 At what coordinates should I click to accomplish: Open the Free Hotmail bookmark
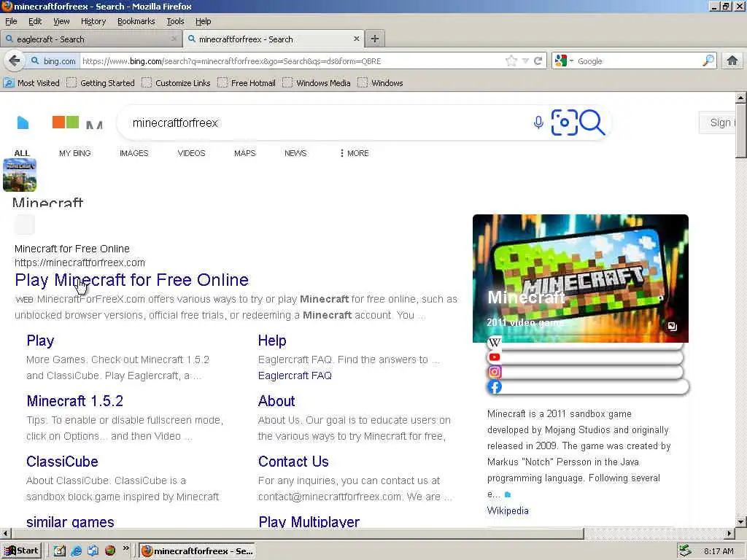point(247,83)
